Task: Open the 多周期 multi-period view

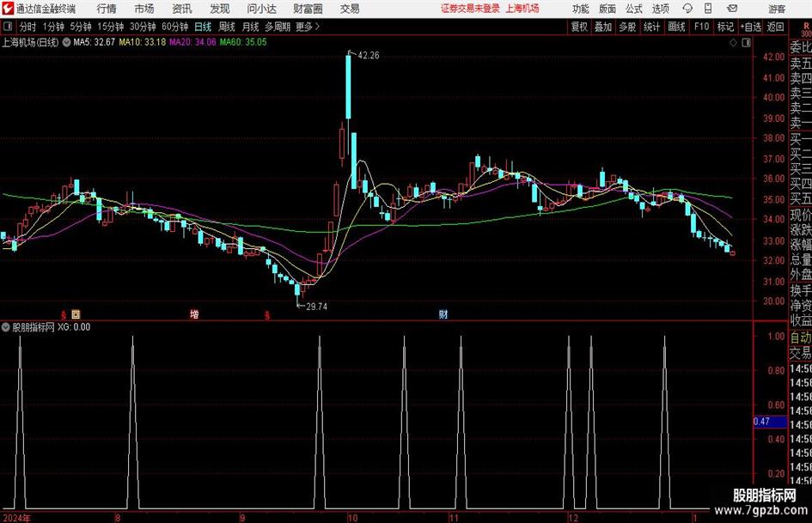Action: [x=278, y=27]
